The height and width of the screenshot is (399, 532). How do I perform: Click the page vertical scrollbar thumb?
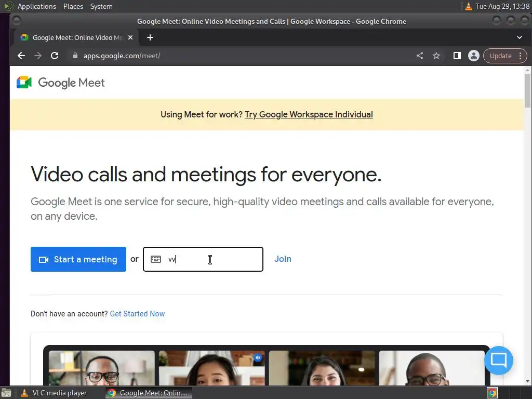coord(527,90)
